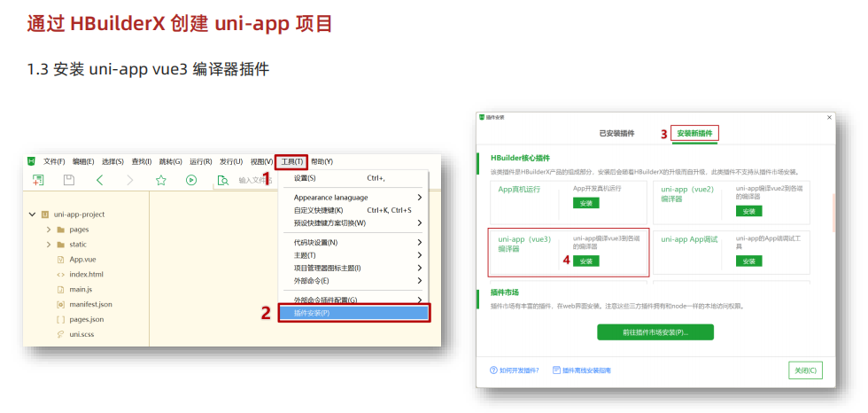Install the uni-app (vue2) 编译器 plugin
Viewport: 868px width, 413px height.
click(749, 211)
